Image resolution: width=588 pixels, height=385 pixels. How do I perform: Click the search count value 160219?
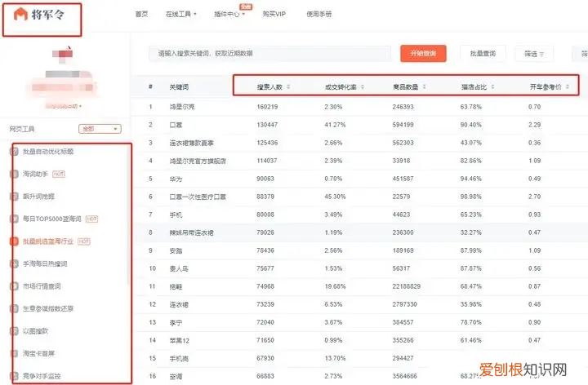(x=267, y=107)
